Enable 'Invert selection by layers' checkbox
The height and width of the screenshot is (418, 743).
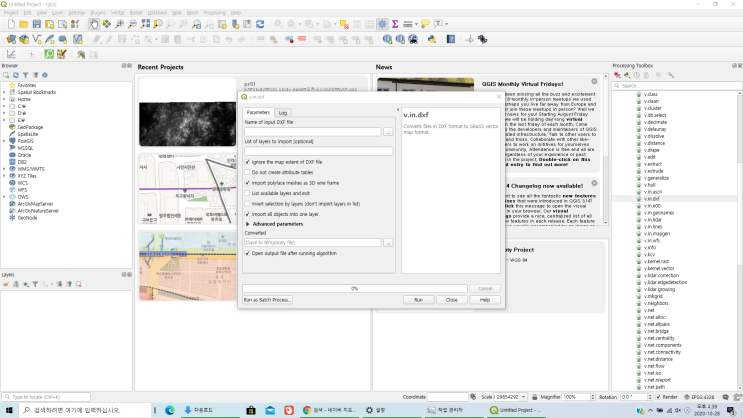(247, 204)
